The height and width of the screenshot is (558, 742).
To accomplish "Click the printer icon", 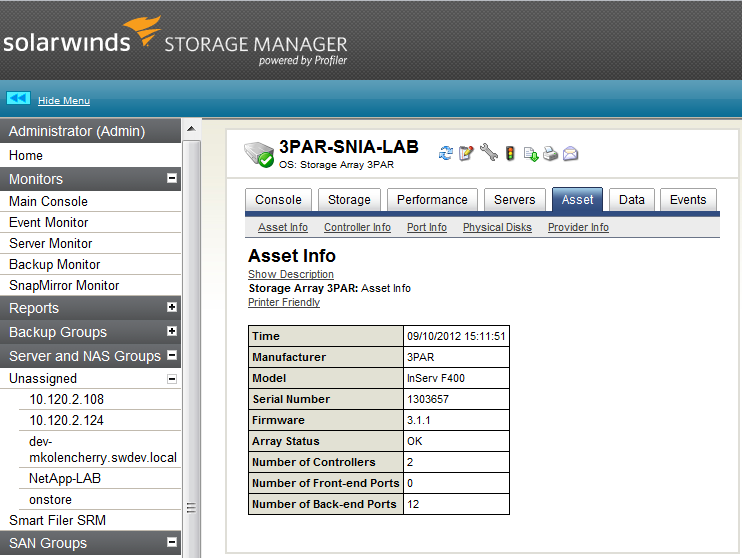I will pyautogui.click(x=550, y=154).
